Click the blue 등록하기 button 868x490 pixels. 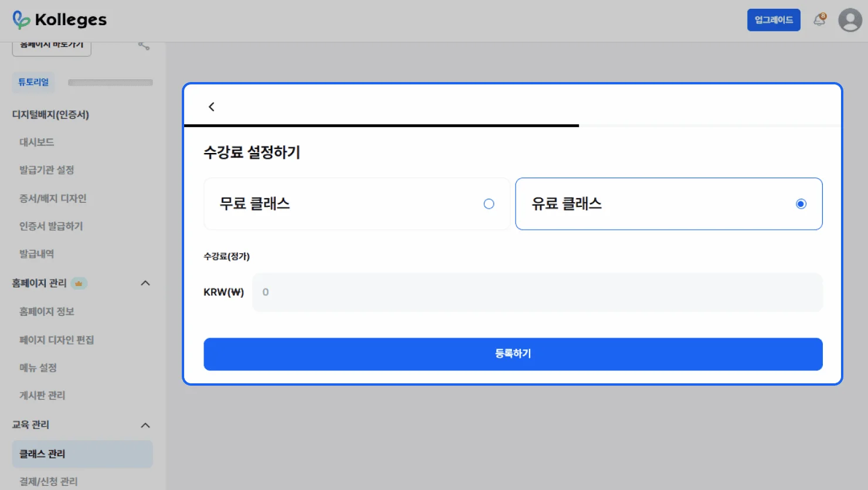pos(513,354)
